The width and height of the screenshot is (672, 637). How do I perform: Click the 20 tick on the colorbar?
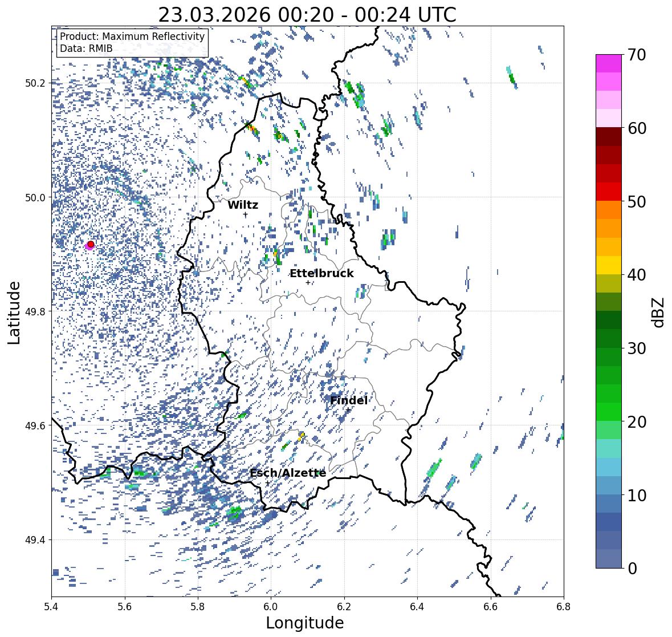[637, 422]
